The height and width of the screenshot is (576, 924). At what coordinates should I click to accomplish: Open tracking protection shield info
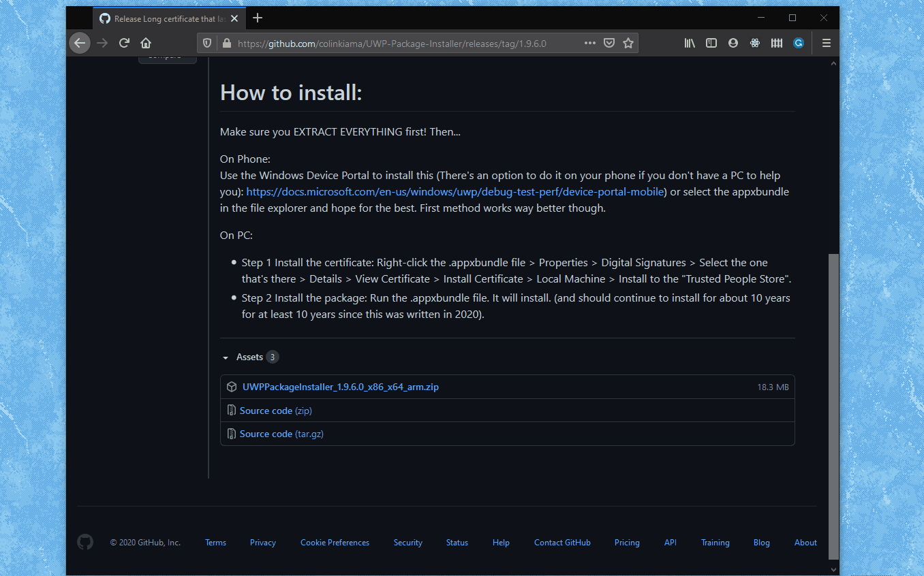(208, 43)
